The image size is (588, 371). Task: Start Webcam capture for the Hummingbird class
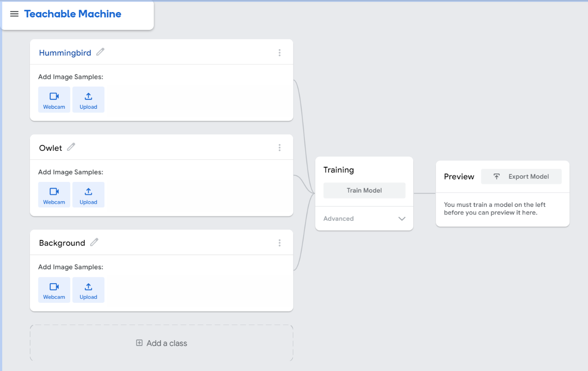54,99
